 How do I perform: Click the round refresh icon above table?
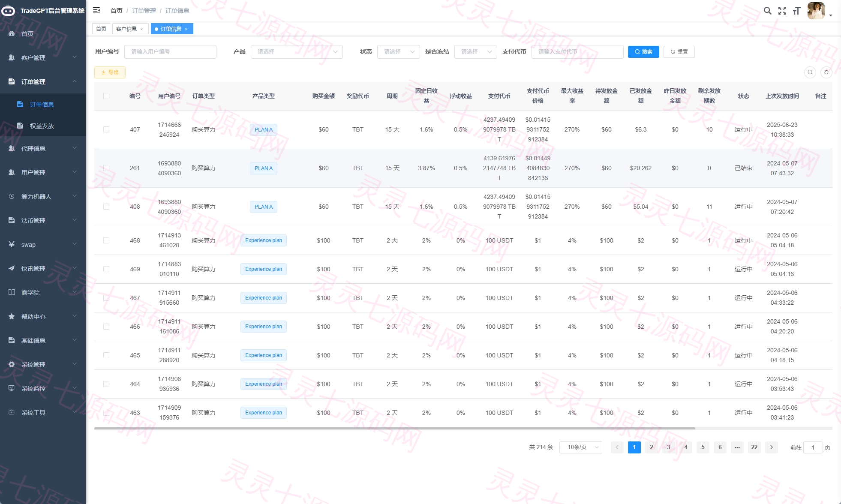pos(826,72)
